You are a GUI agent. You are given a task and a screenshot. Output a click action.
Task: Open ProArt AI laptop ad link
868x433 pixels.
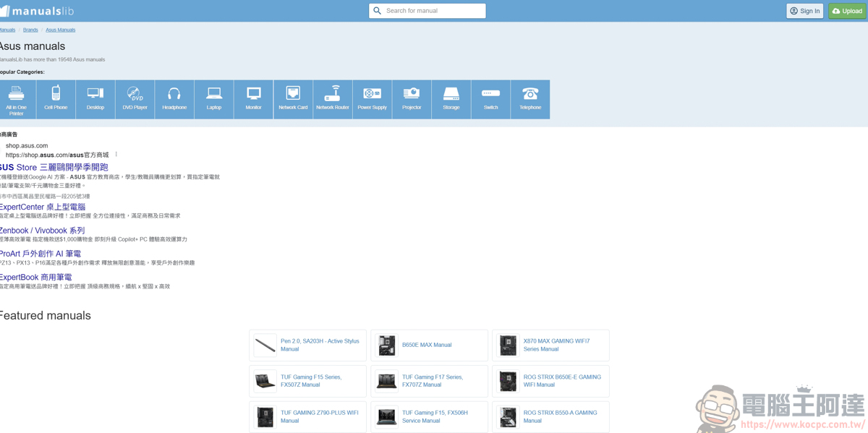(x=41, y=254)
